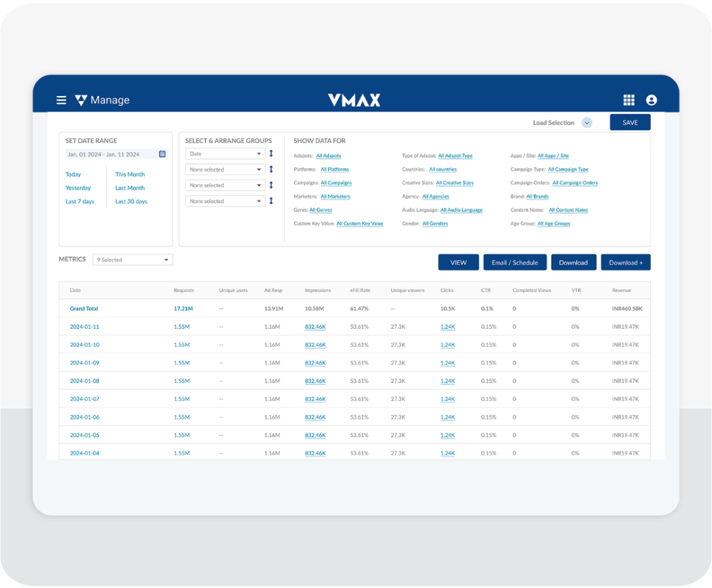Click the 2024-01-05 date row link
Screen dimensions: 712x588
point(85,435)
